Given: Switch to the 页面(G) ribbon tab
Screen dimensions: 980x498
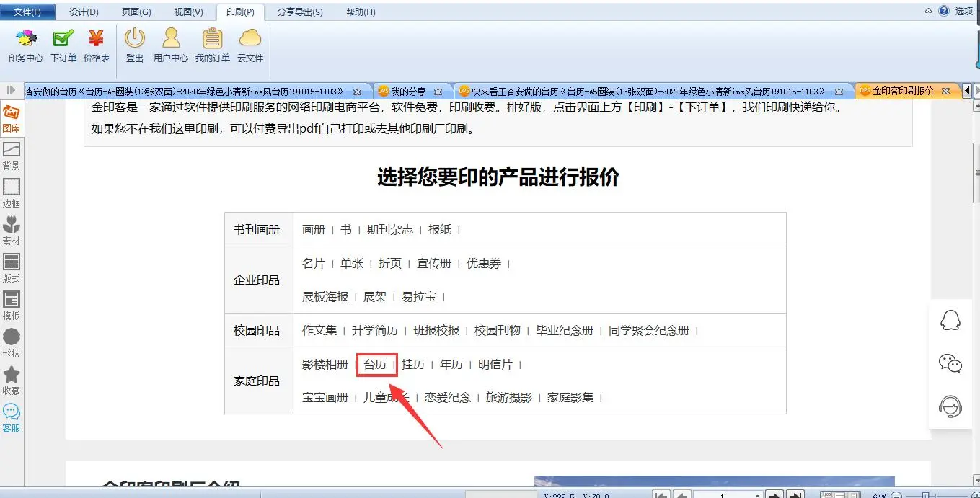Looking at the screenshot, I should click(x=136, y=12).
